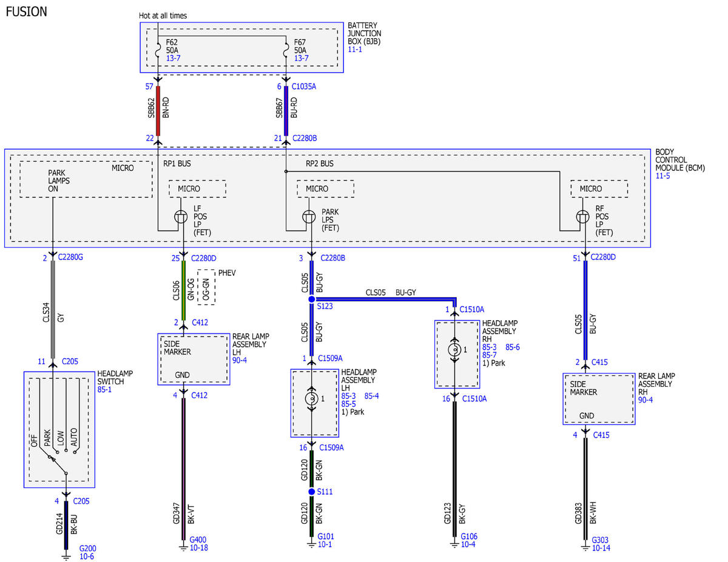This screenshot has width=728, height=562.
Task: Open page link 10-14 below G303
Action: (x=601, y=548)
